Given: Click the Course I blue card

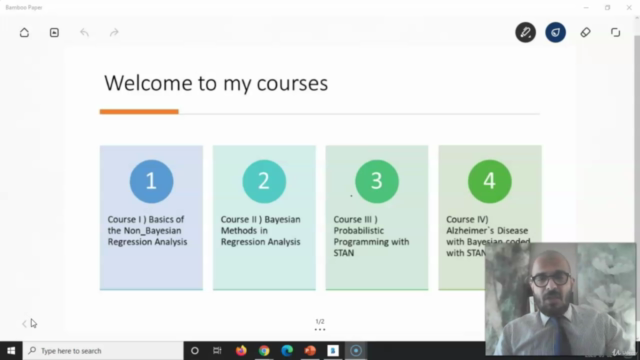Looking at the screenshot, I should click(151, 218).
